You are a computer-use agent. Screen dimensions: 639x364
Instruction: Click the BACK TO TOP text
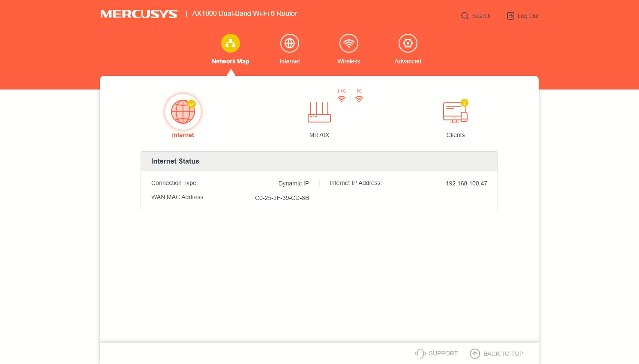pos(503,354)
